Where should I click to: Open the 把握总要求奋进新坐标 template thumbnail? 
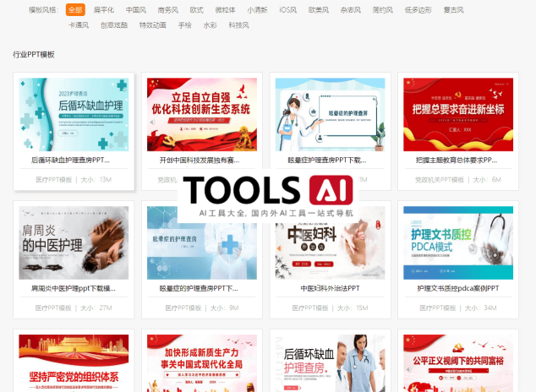pyautogui.click(x=457, y=114)
